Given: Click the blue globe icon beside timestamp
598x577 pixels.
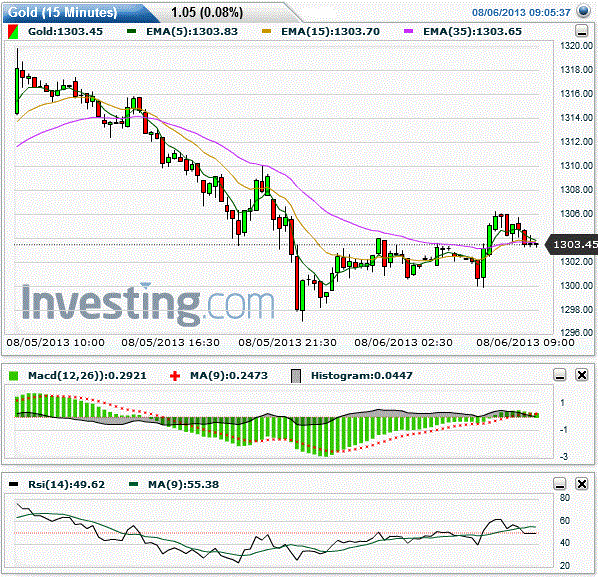Looking at the screenshot, I should 584,11.
